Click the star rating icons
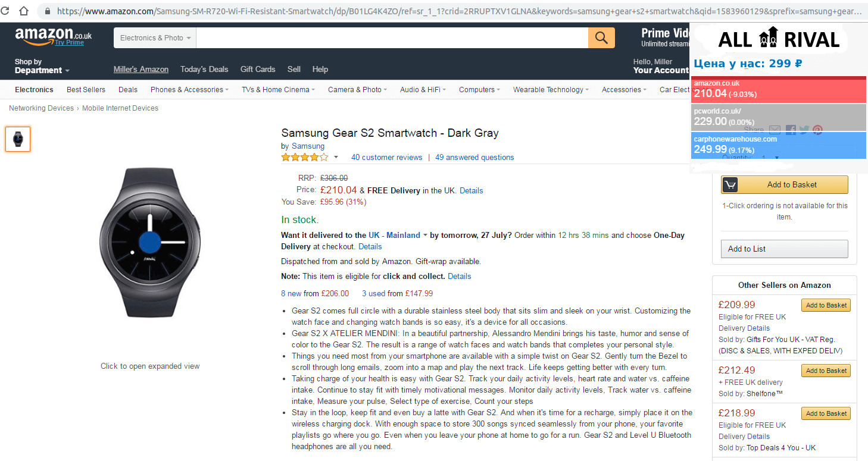The height and width of the screenshot is (461, 868). coord(304,158)
